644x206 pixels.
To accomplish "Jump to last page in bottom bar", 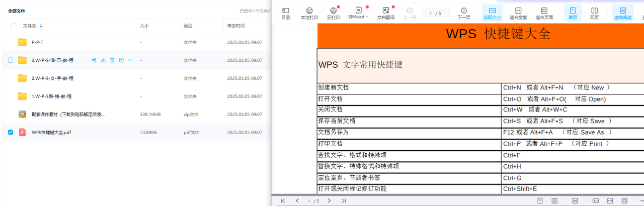I will [x=344, y=201].
